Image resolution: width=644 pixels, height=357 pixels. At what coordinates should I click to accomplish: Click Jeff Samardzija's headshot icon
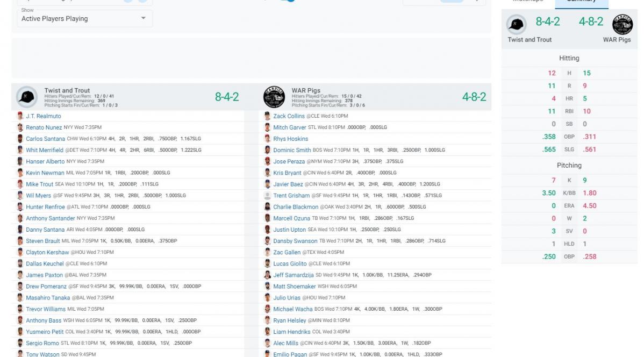[268, 275]
